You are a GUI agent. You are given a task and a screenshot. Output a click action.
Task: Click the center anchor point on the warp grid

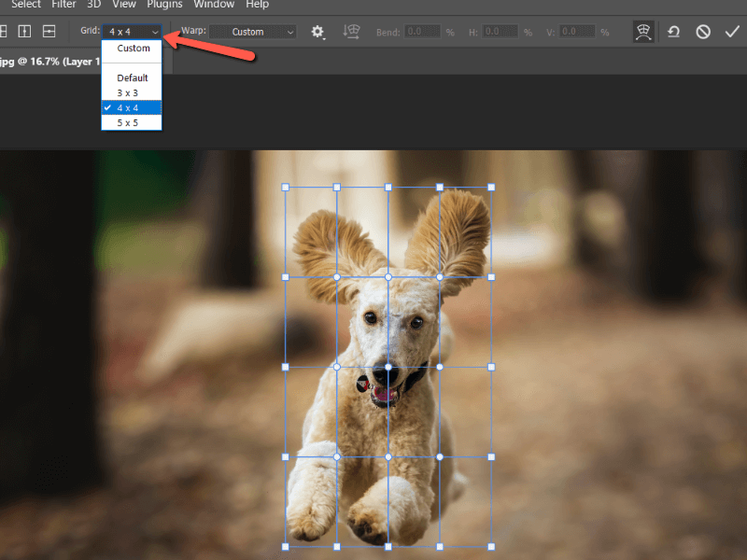387,368
